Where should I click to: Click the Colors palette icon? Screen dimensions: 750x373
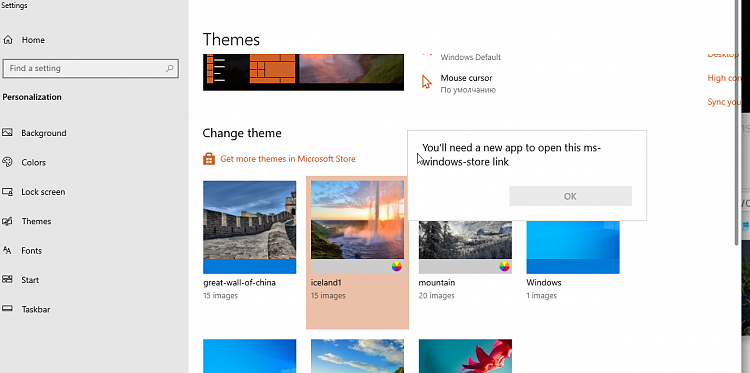point(7,162)
